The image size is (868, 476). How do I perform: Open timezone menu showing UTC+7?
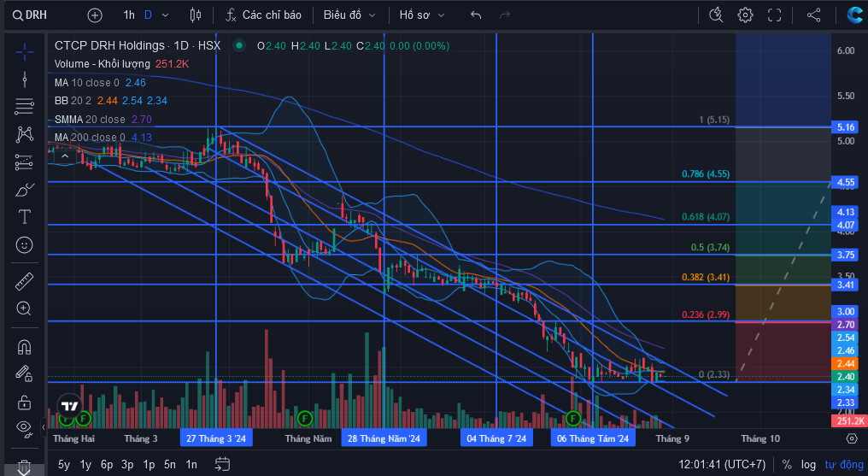coord(722,464)
